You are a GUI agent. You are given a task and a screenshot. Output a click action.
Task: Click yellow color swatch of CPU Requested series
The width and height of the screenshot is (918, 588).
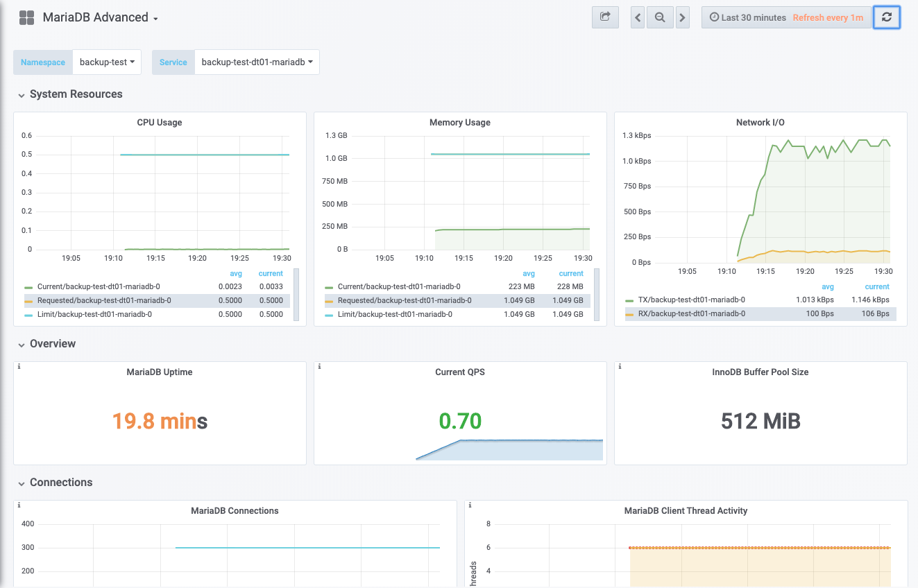coord(28,301)
